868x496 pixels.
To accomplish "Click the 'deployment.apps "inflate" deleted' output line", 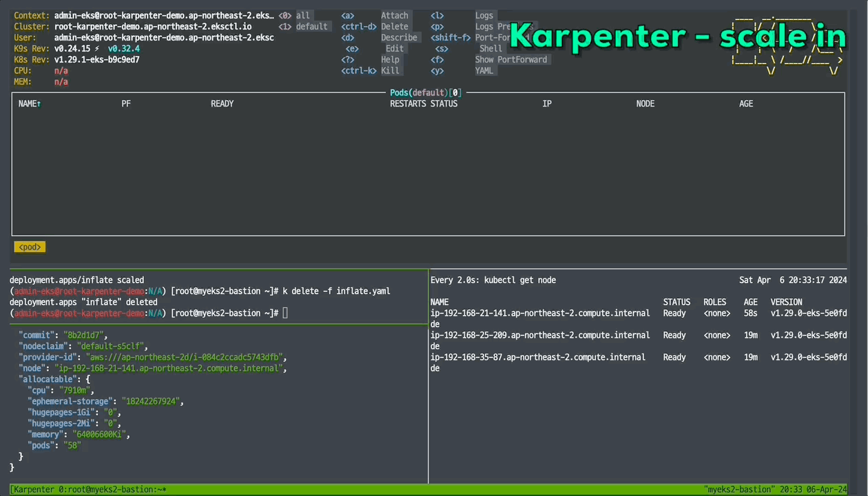I will [83, 302].
